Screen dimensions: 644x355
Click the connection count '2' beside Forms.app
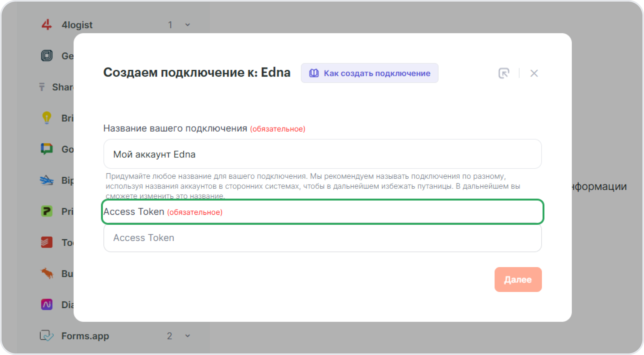[170, 336]
